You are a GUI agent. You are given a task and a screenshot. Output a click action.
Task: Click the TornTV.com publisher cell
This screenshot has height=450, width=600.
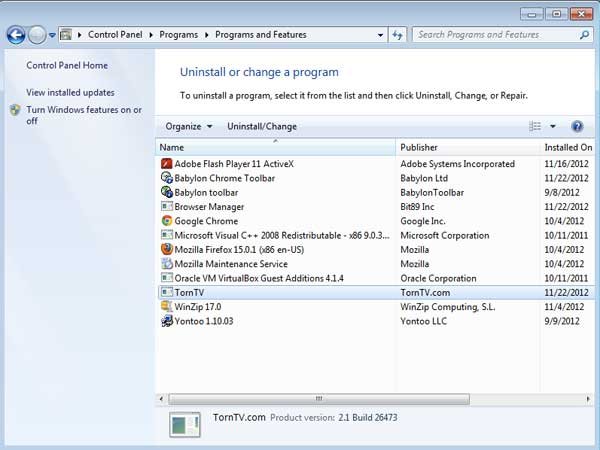click(425, 292)
